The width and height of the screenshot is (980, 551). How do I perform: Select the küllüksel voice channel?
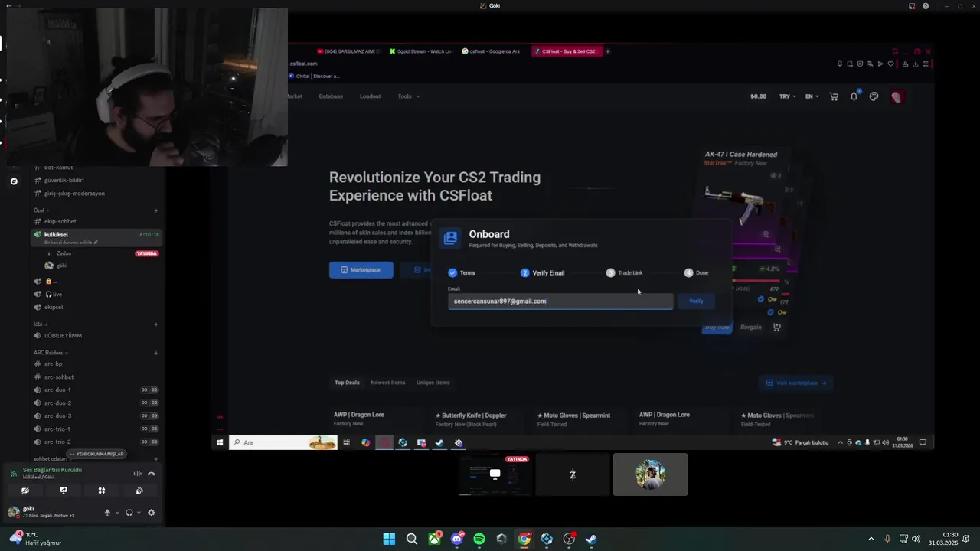coord(96,237)
